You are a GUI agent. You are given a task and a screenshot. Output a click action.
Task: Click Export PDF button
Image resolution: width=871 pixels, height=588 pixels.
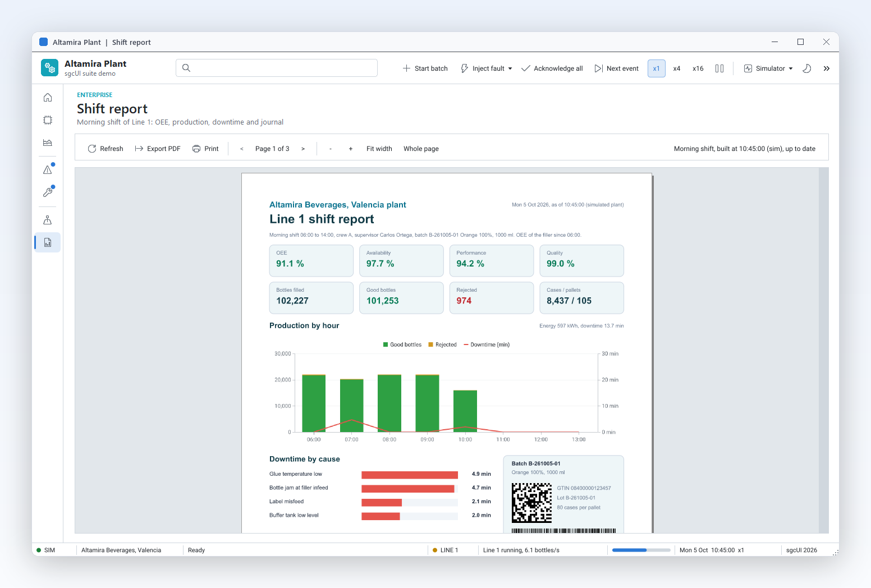(x=158, y=149)
